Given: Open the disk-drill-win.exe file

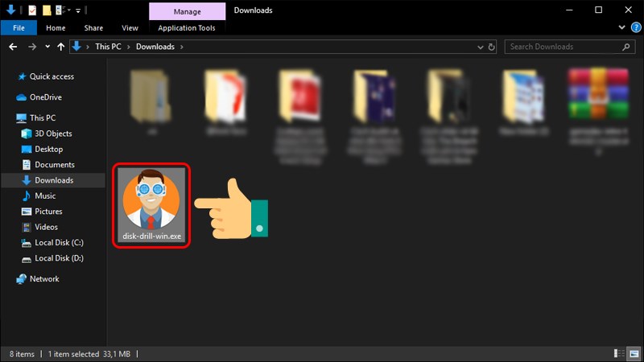Looking at the screenshot, I should click(153, 206).
